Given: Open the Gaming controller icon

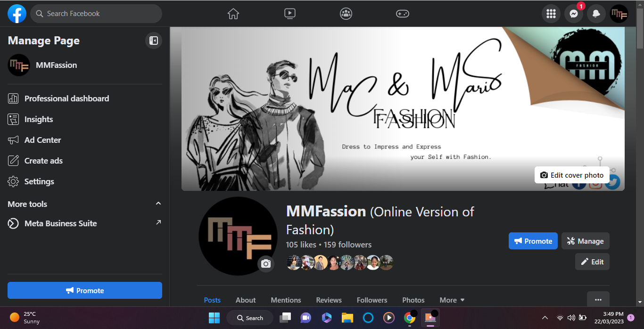Looking at the screenshot, I should click(402, 14).
